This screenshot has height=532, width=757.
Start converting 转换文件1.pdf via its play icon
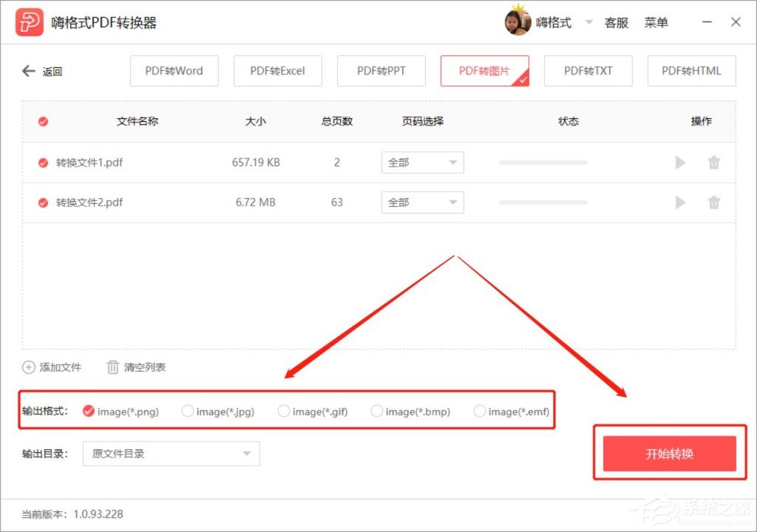679,163
